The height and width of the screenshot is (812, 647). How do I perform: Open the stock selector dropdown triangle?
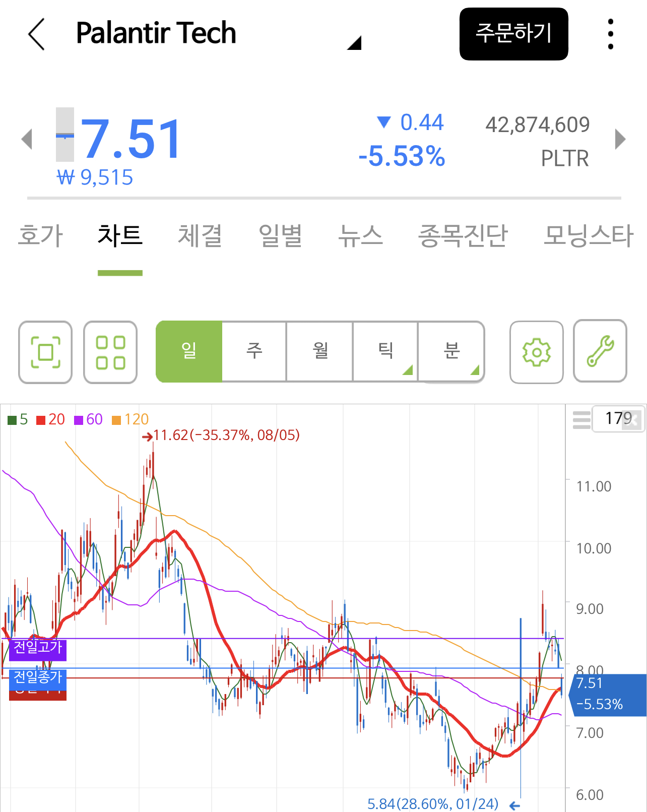click(355, 43)
